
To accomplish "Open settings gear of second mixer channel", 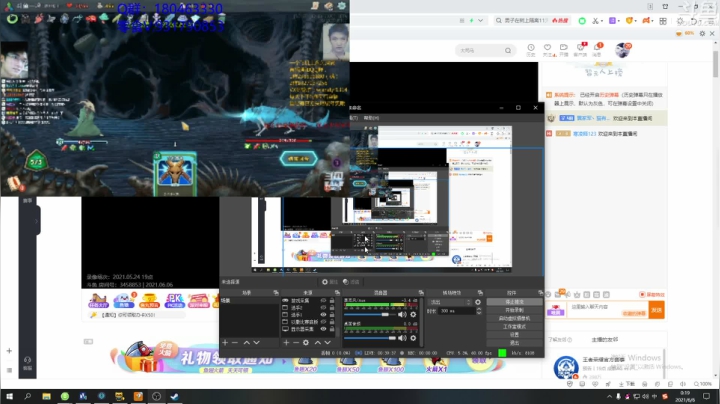I will click(413, 338).
